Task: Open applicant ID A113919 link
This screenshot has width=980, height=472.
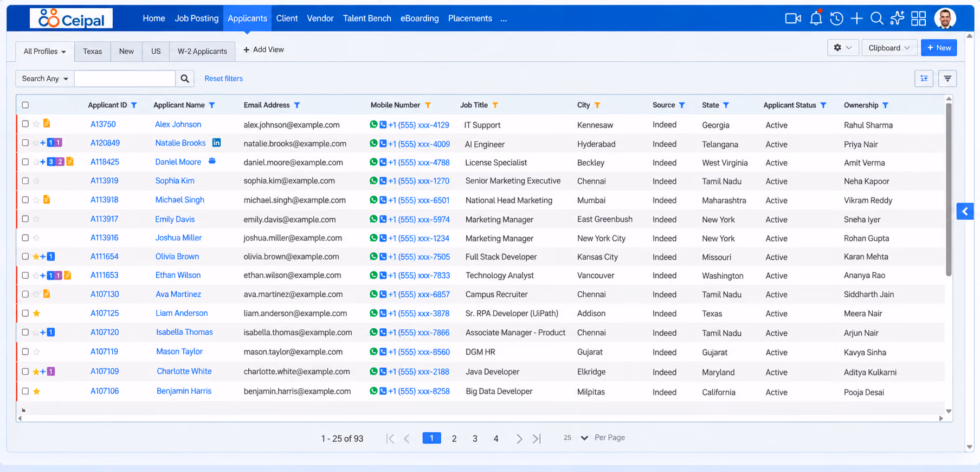Action: point(105,181)
